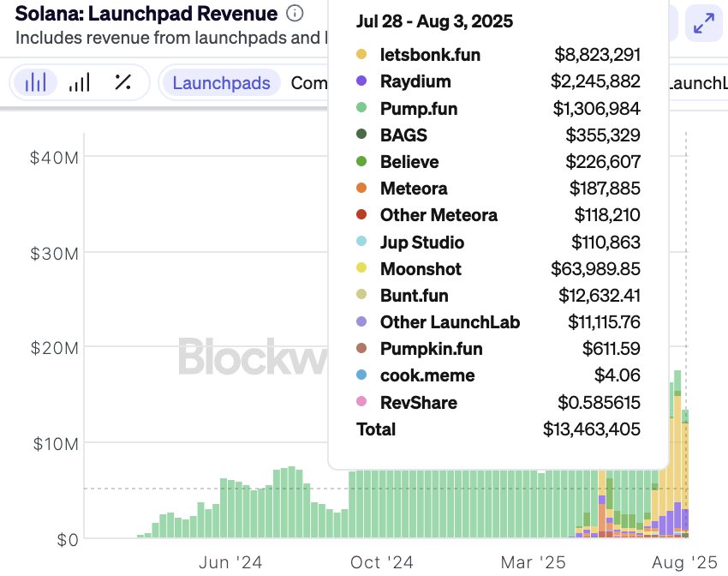Image resolution: width=728 pixels, height=576 pixels.
Task: Click the Pump.fun green legend dot
Action: pyautogui.click(x=361, y=108)
